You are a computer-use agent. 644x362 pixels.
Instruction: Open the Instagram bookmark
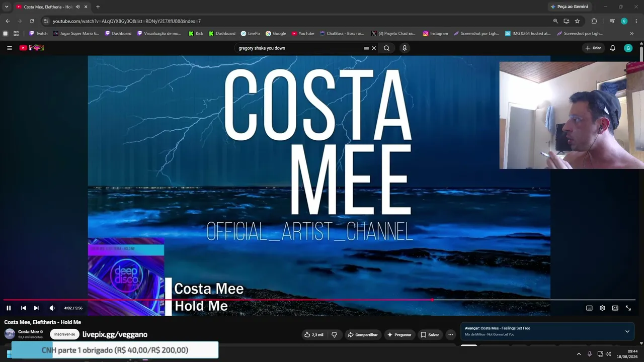pos(435,34)
